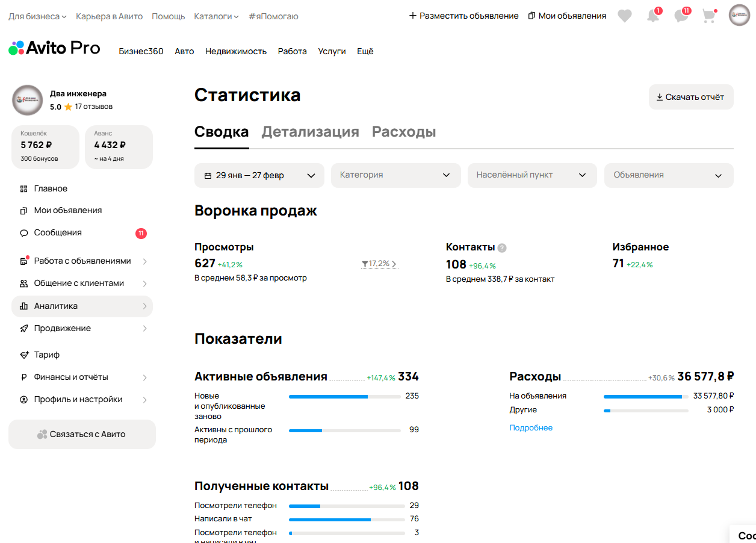Switch to the Детализация tab
The width and height of the screenshot is (756, 543).
pos(310,132)
